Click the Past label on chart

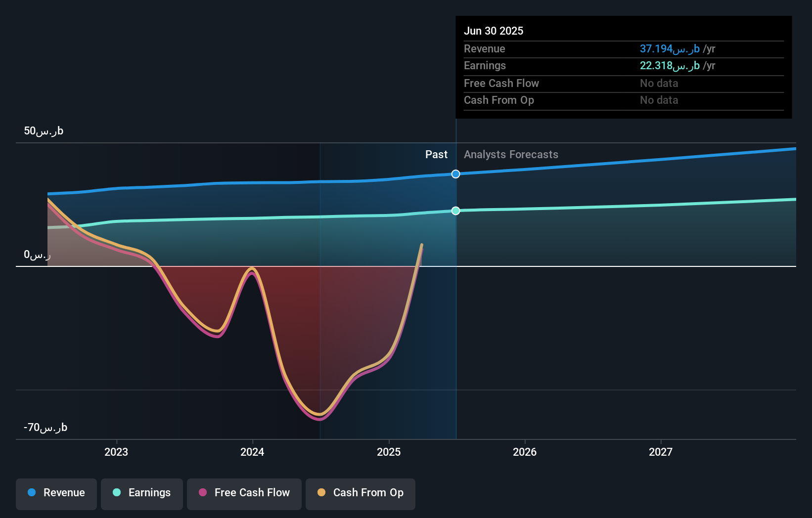(x=436, y=155)
